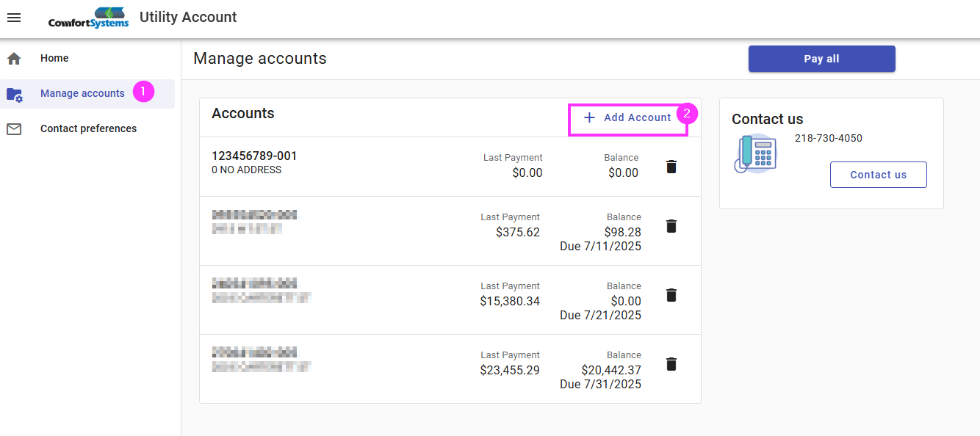Click the phone number 218-730-4050
Viewport: 980px width, 436px height.
click(x=829, y=138)
